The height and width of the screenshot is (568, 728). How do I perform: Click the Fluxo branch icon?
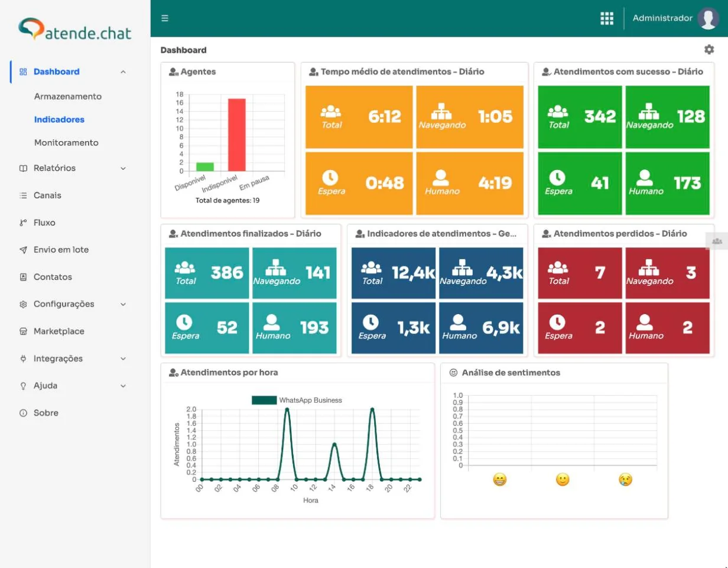[x=23, y=223]
